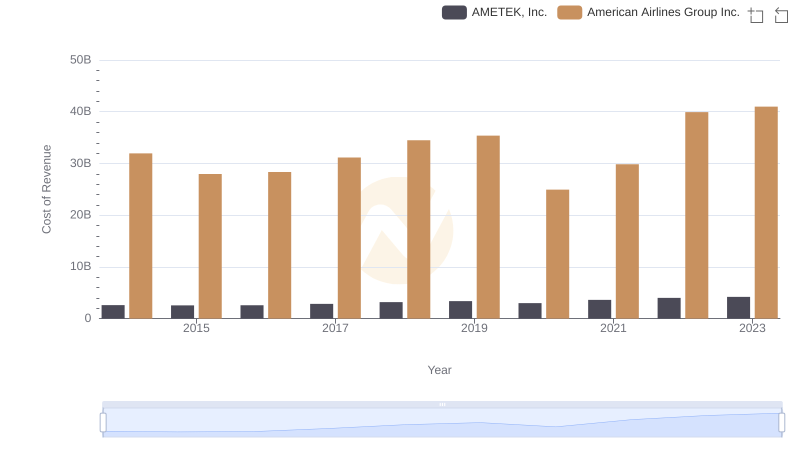Click the AMETEK 2019 bar
This screenshot has width=800, height=461.
click(460, 310)
